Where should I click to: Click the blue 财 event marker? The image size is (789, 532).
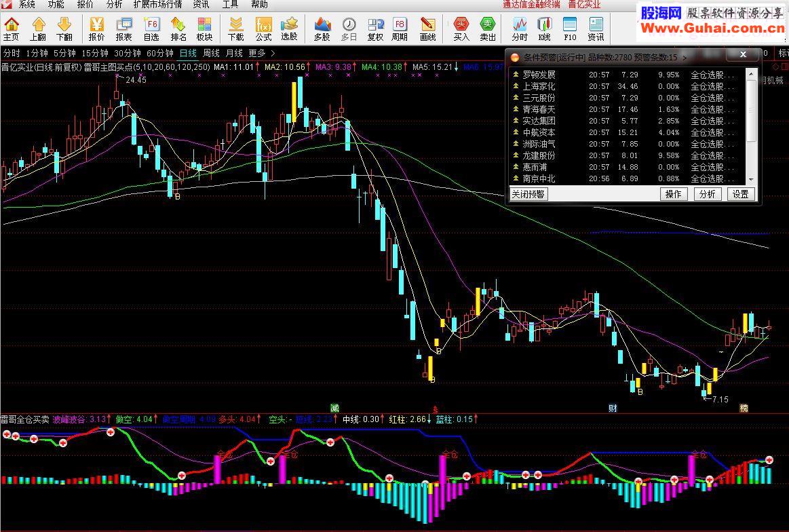click(x=613, y=408)
